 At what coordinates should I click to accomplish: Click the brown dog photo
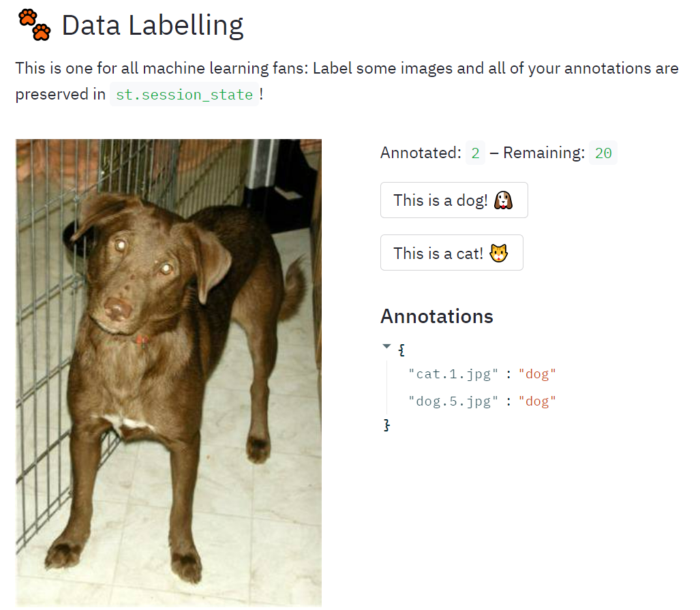point(168,372)
